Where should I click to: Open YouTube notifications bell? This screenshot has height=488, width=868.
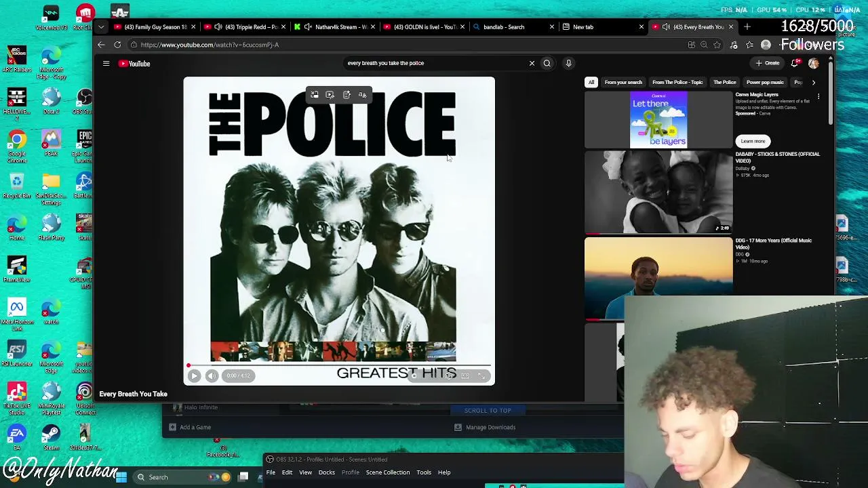point(795,63)
